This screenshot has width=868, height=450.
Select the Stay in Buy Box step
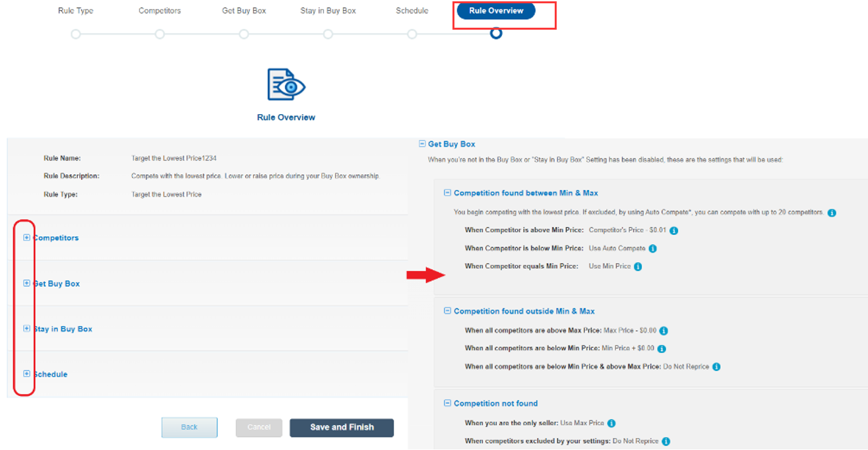click(x=328, y=11)
